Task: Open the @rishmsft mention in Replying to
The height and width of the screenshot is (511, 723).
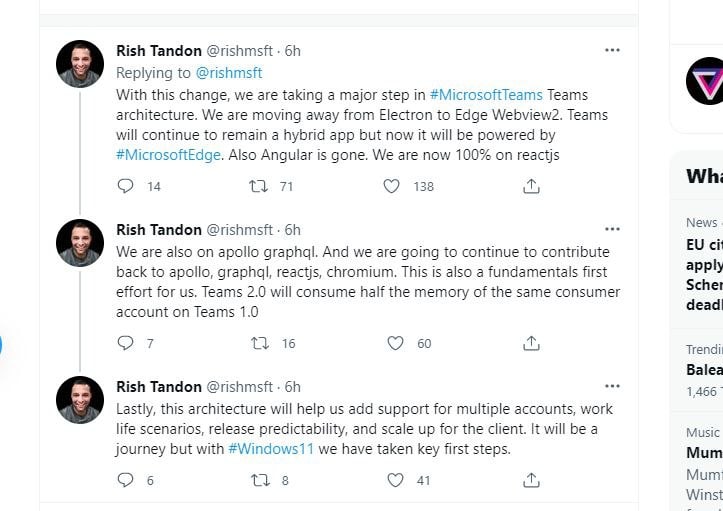Action: coord(229,72)
